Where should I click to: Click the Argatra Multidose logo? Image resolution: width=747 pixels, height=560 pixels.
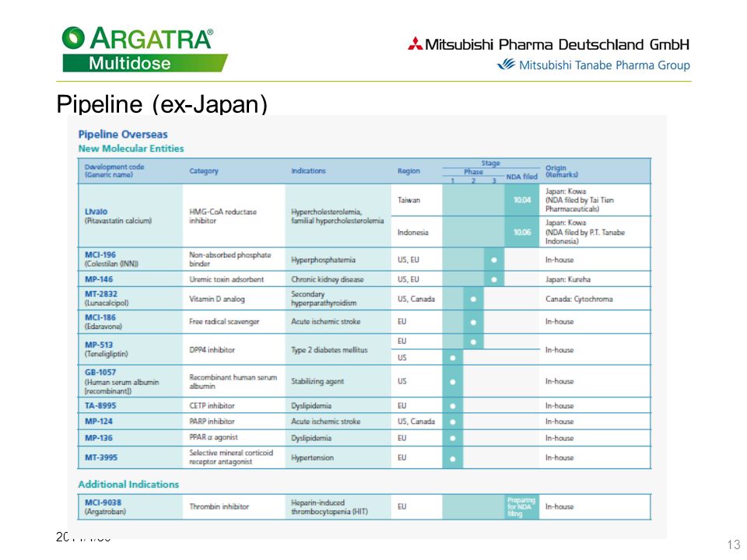click(x=145, y=49)
